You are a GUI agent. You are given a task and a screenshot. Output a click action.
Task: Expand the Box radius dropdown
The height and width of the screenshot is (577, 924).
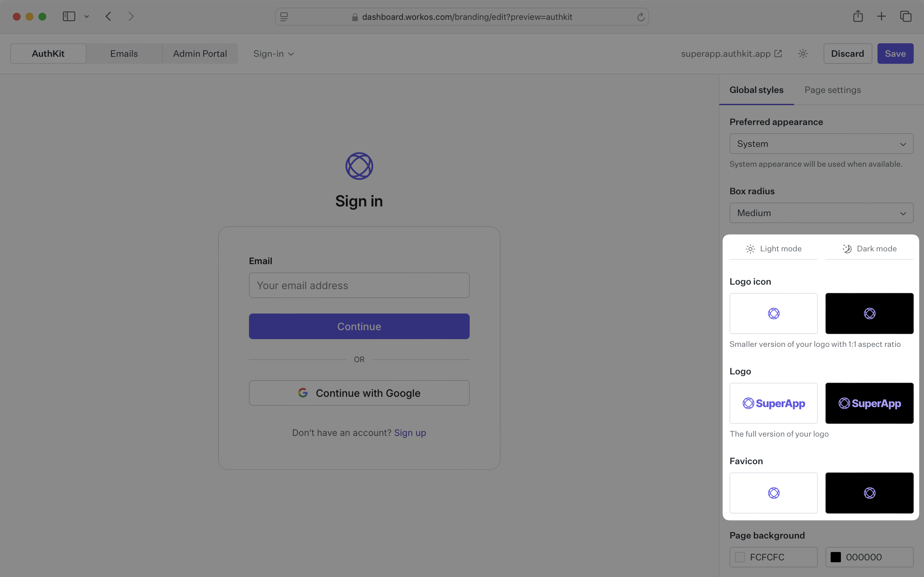[x=821, y=213]
